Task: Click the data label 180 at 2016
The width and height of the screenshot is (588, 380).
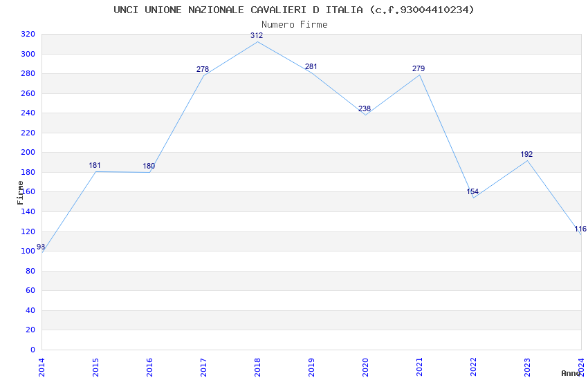Action: [149, 167]
